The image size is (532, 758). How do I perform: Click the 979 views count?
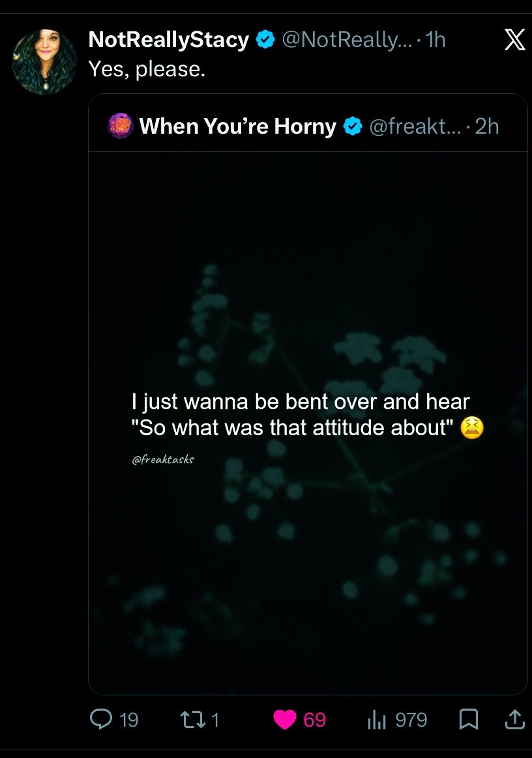(x=411, y=720)
